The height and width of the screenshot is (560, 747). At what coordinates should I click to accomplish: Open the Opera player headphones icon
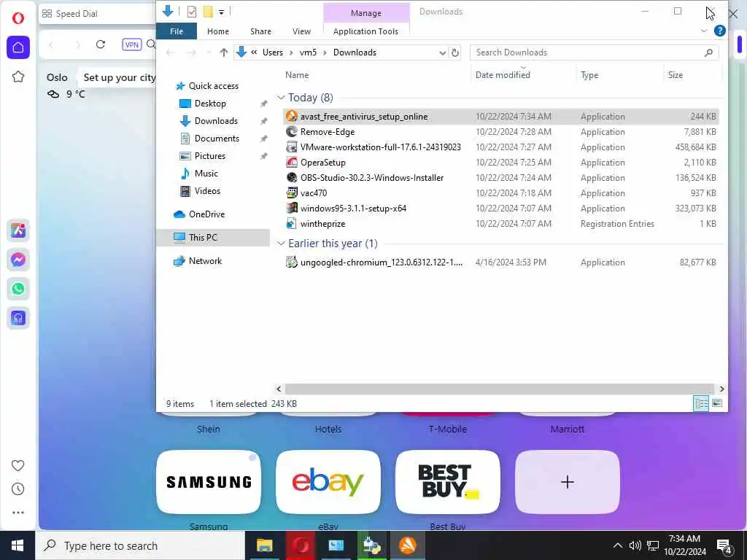(x=18, y=318)
